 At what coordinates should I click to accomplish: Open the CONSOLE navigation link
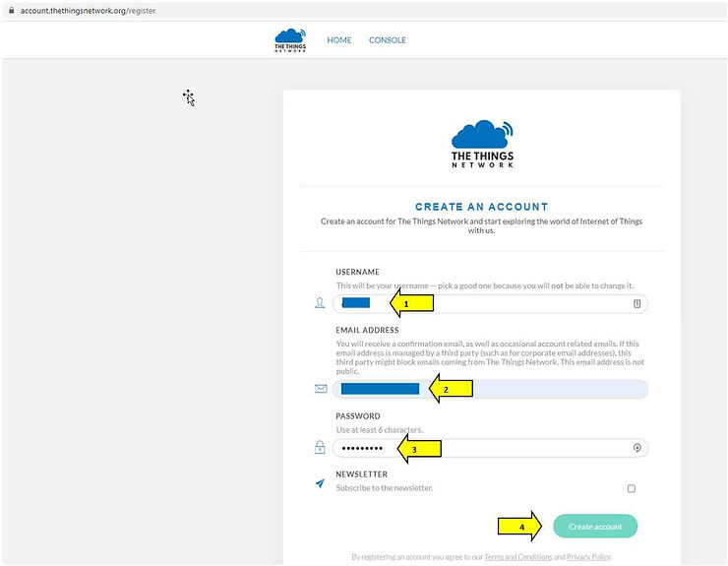[x=388, y=40]
